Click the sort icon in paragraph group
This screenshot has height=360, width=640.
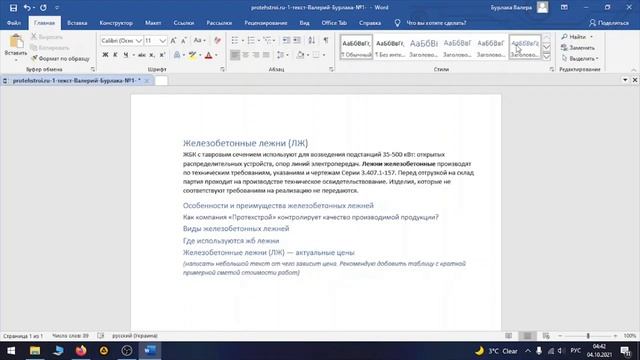tap(312, 40)
